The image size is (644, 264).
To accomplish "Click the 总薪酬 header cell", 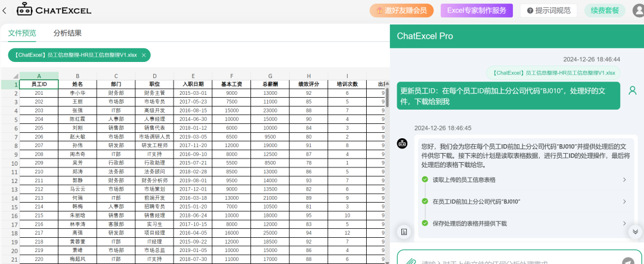I will [x=270, y=85].
